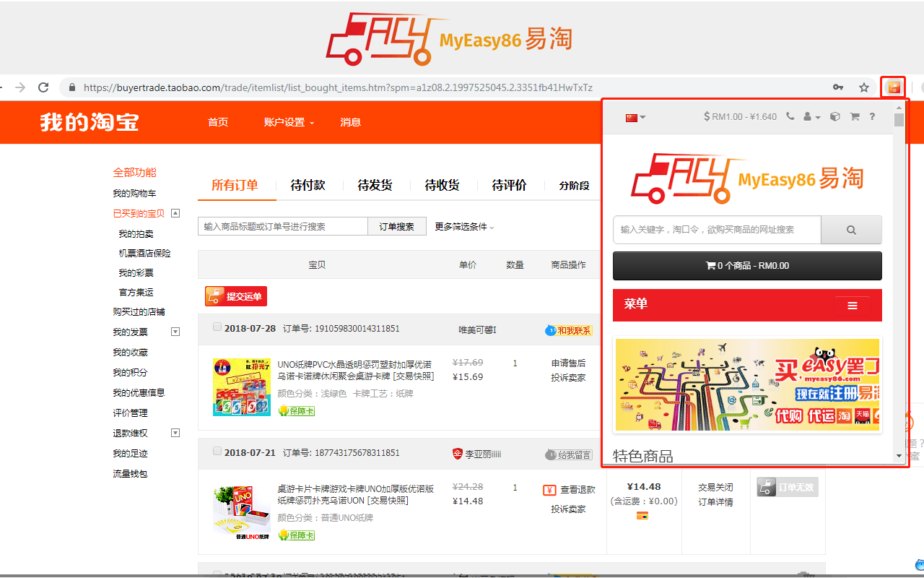The width and height of the screenshot is (924, 578).
Task: Open the saved password key icon
Action: 838,87
